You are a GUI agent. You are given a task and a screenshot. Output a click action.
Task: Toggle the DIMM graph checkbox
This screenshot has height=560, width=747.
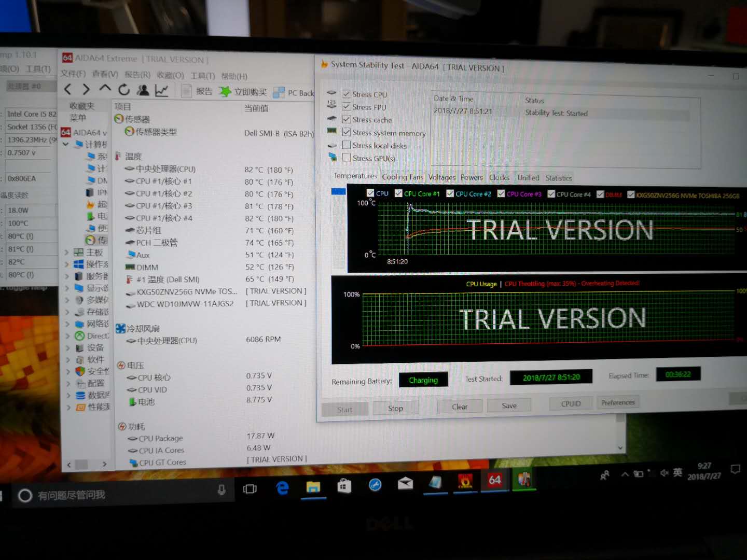600,194
